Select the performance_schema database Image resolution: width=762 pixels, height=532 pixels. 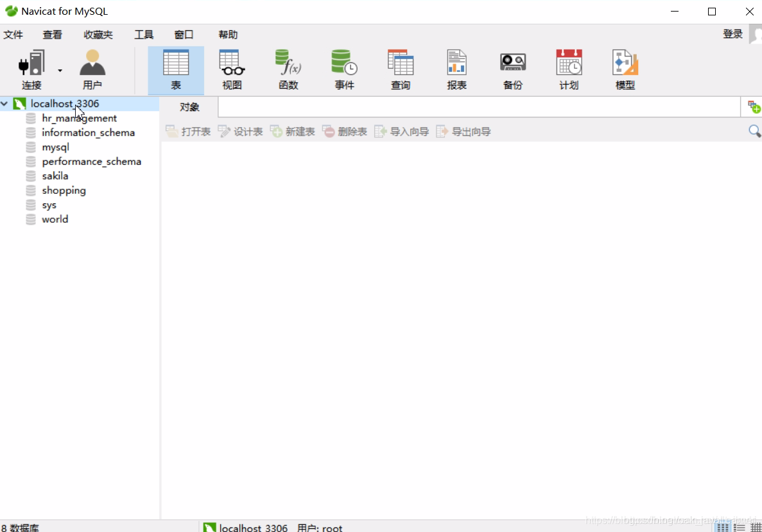pos(91,161)
